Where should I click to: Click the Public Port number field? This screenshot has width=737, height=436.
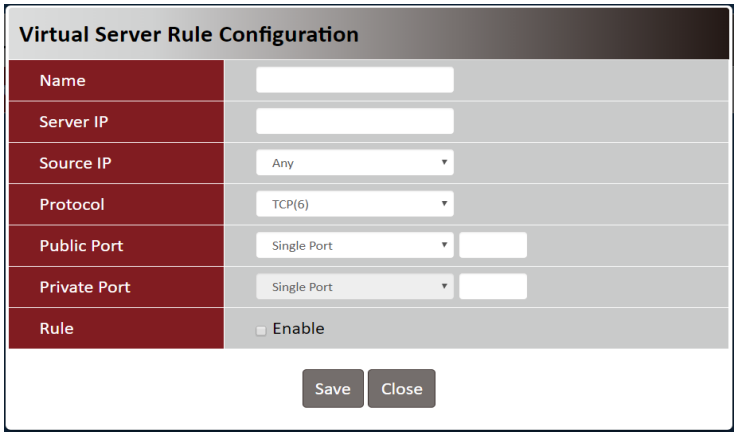click(492, 245)
